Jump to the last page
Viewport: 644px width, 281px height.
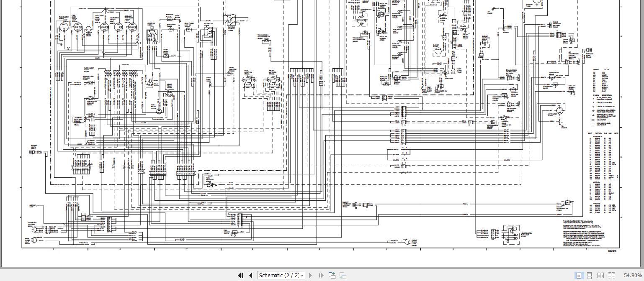pos(321,275)
